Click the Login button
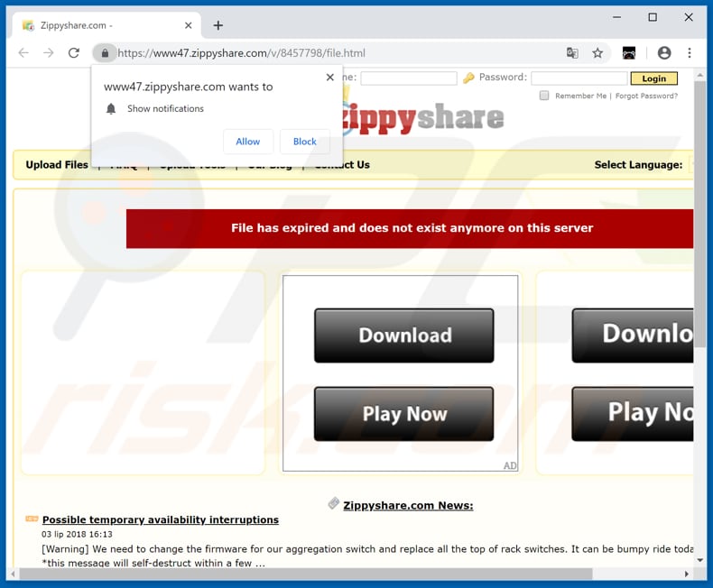 654,78
